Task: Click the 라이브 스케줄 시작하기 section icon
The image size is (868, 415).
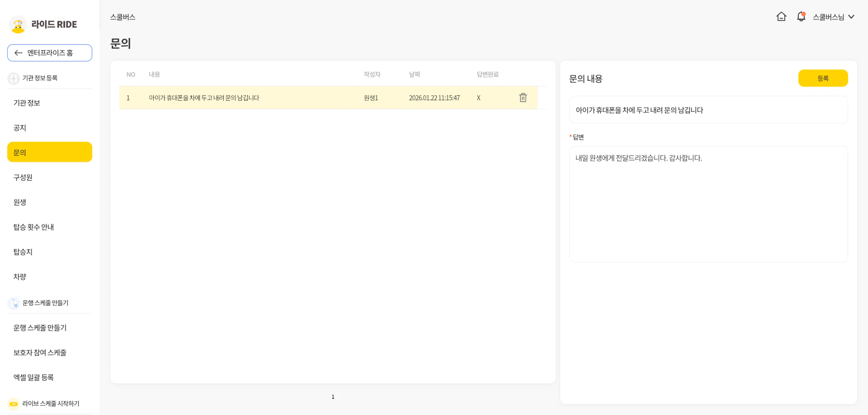Action: pyautogui.click(x=14, y=404)
